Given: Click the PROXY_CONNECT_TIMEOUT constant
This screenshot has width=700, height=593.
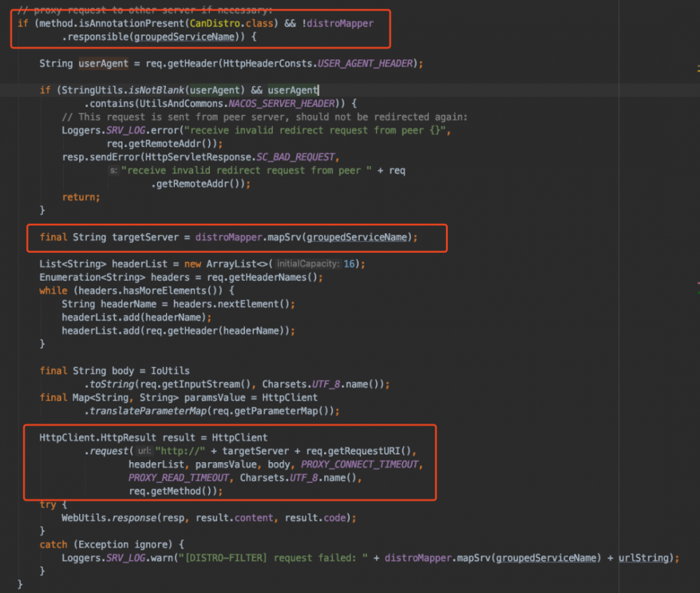Looking at the screenshot, I should 359,464.
